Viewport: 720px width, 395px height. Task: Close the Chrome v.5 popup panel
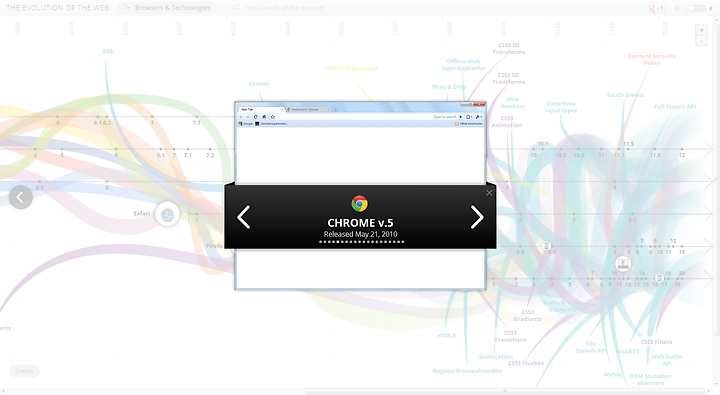coord(489,193)
